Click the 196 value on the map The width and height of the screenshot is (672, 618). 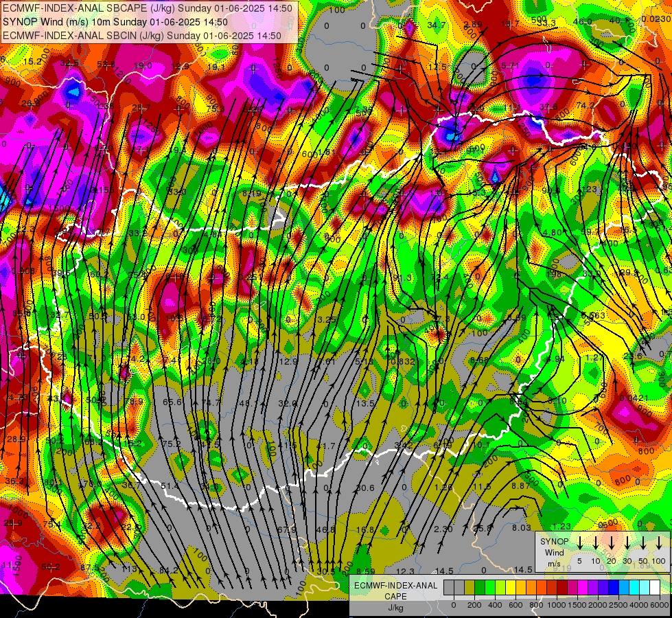tap(554, 274)
